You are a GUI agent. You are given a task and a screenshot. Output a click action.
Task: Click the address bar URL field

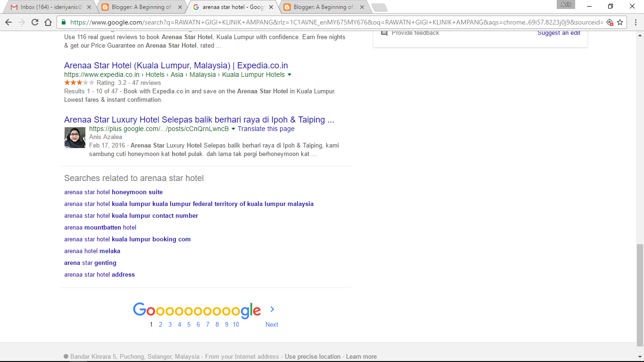pyautogui.click(x=336, y=22)
